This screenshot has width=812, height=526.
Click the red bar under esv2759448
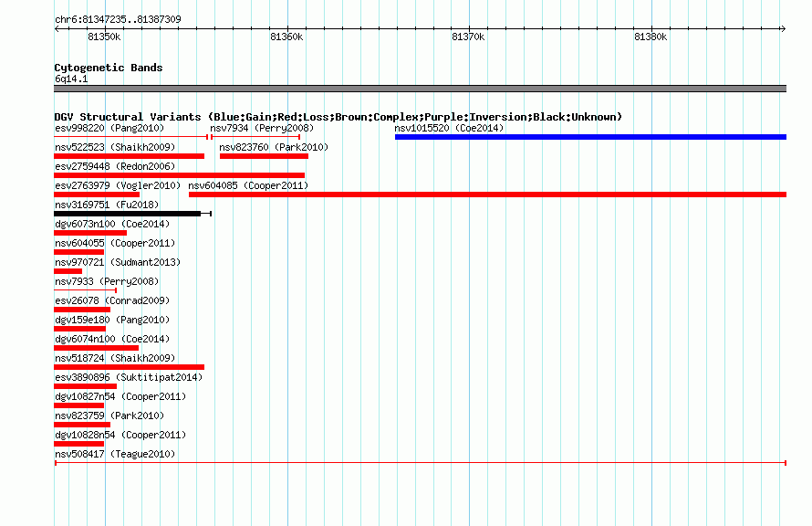click(x=179, y=175)
